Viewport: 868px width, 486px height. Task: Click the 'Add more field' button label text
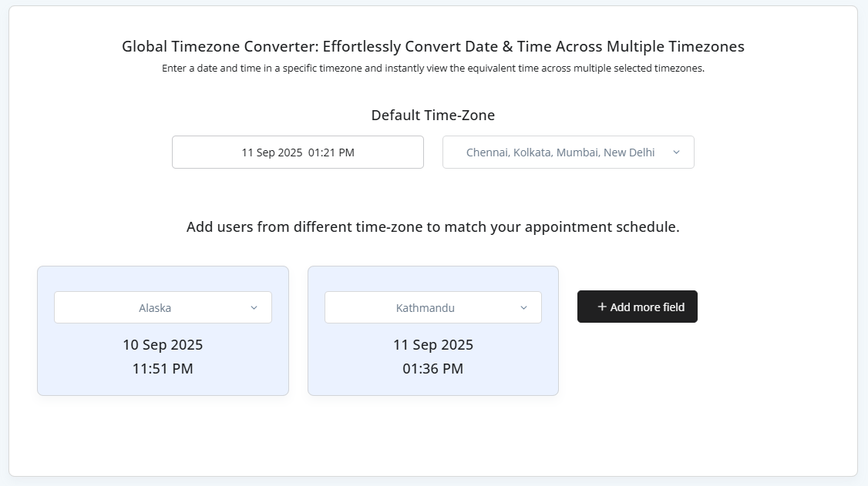click(647, 307)
